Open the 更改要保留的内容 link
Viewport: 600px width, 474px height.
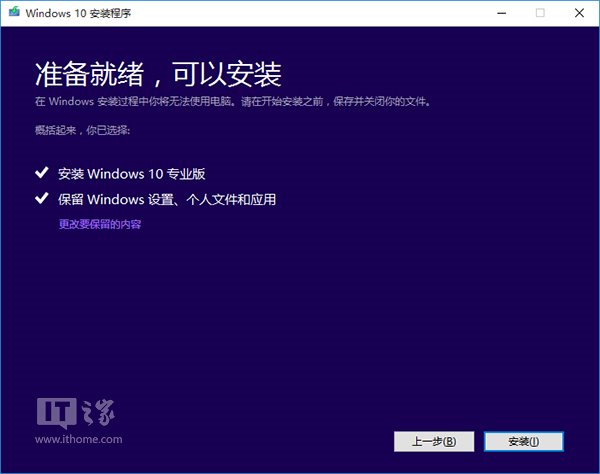click(x=100, y=224)
